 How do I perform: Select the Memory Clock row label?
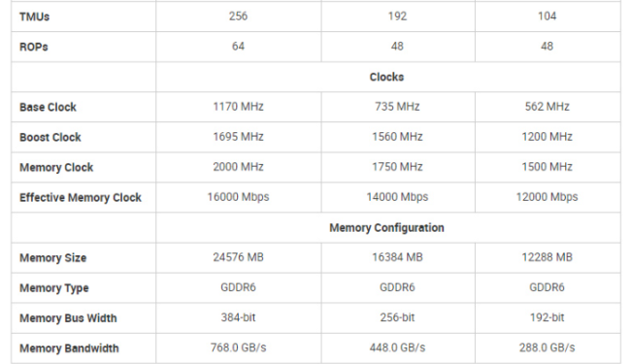click(x=56, y=167)
